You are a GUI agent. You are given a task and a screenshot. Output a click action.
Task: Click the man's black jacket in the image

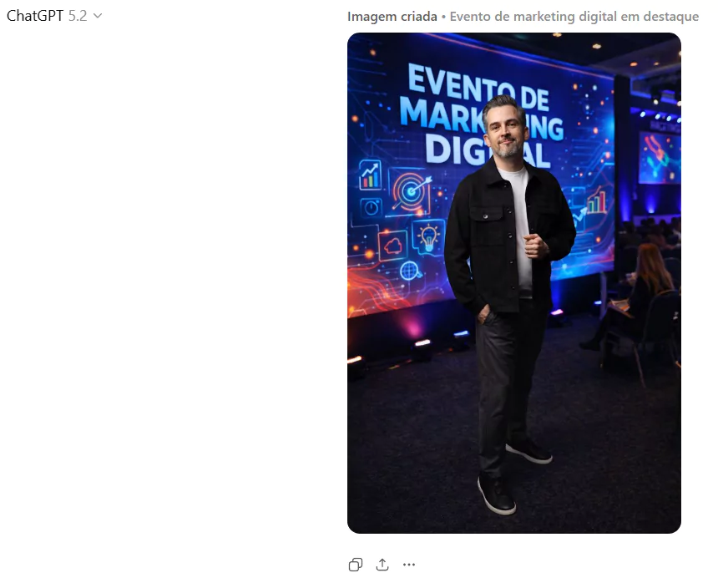point(508,236)
